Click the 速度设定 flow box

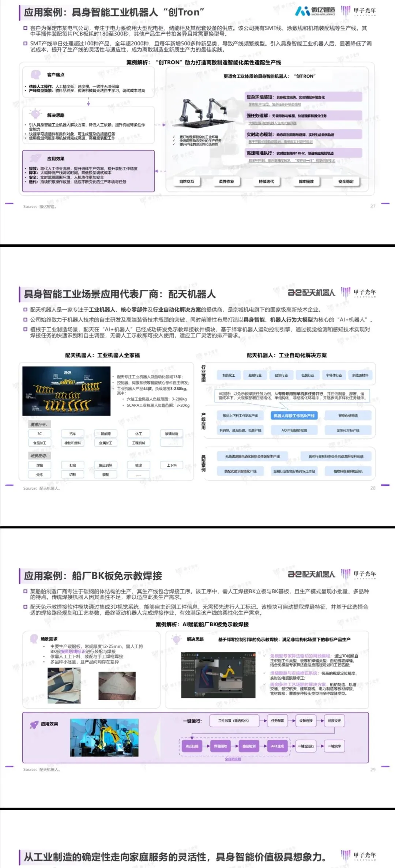click(334, 721)
